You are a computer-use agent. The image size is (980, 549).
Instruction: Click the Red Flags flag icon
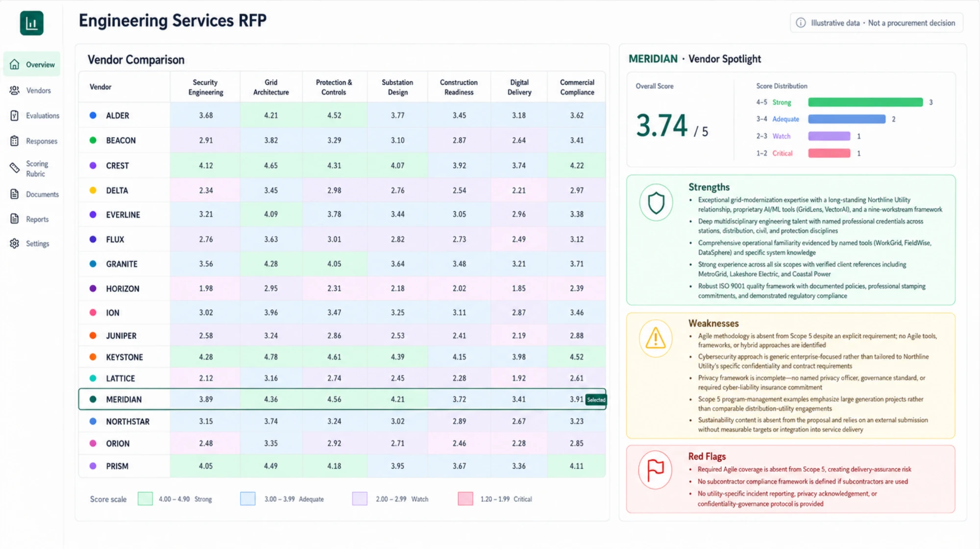click(655, 470)
